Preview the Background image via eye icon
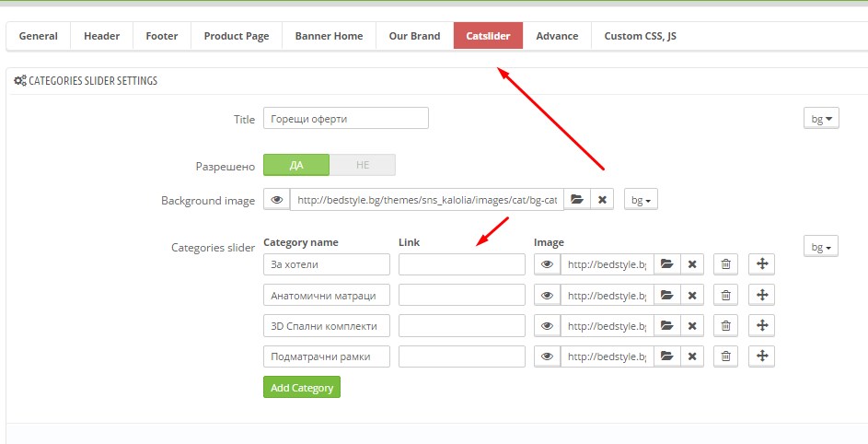 point(277,200)
